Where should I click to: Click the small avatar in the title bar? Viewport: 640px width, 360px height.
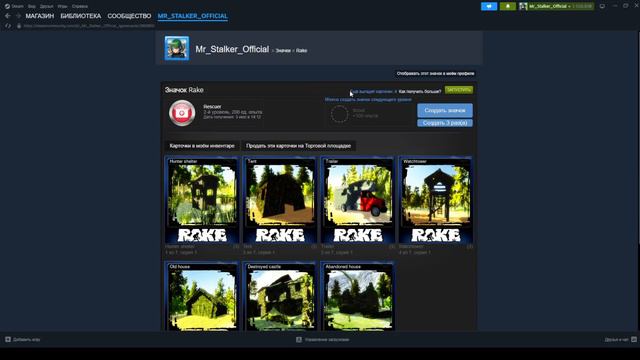pos(523,6)
